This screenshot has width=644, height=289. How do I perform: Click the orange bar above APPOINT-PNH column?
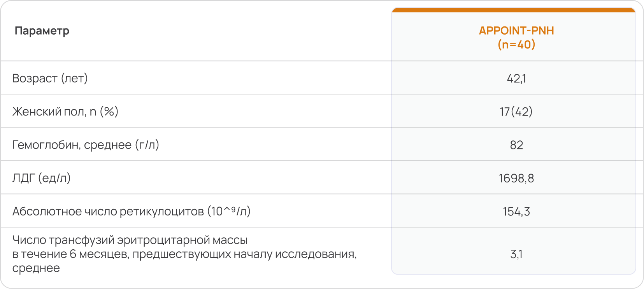pyautogui.click(x=513, y=10)
